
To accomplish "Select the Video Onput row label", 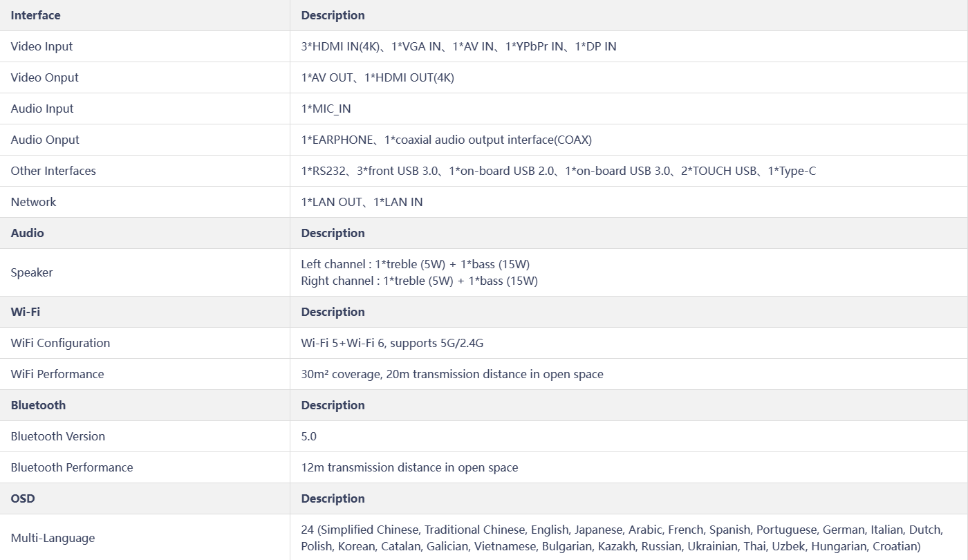I will tap(44, 77).
